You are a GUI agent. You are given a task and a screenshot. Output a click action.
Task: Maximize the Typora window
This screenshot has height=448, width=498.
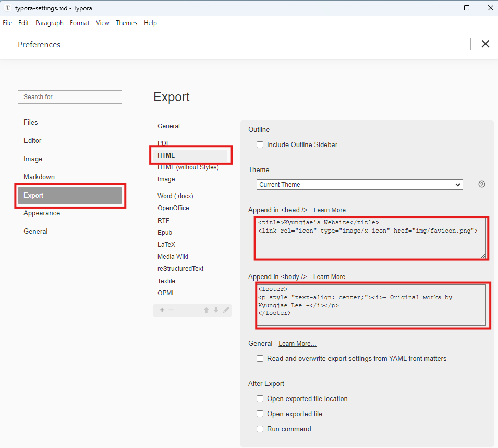(x=467, y=8)
